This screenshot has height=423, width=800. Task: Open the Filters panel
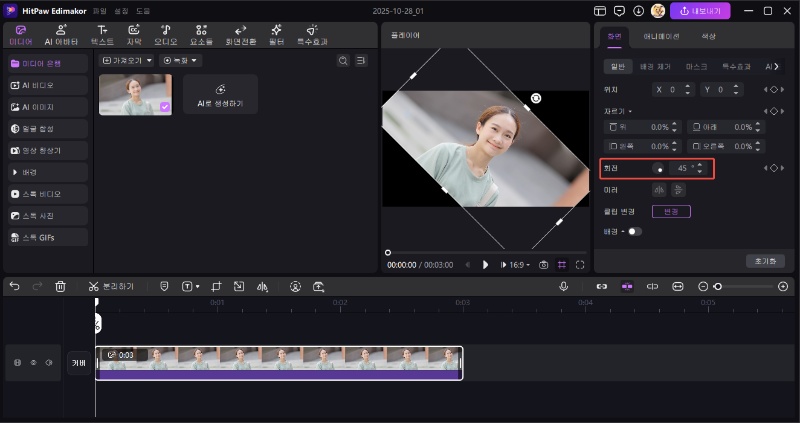click(x=276, y=35)
